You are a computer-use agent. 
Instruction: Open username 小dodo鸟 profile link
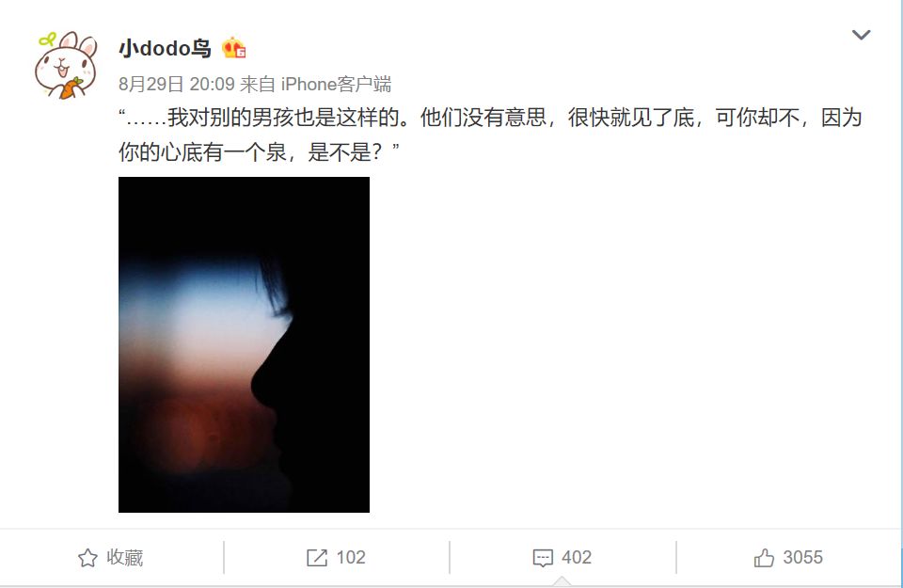(x=165, y=48)
